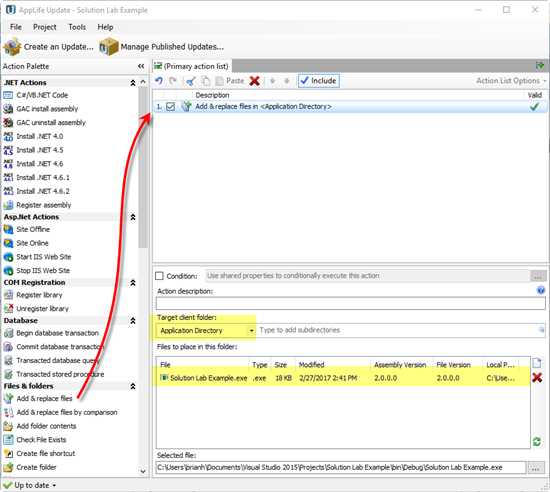Open the Project menu
This screenshot has width=550, height=492.
45,27
